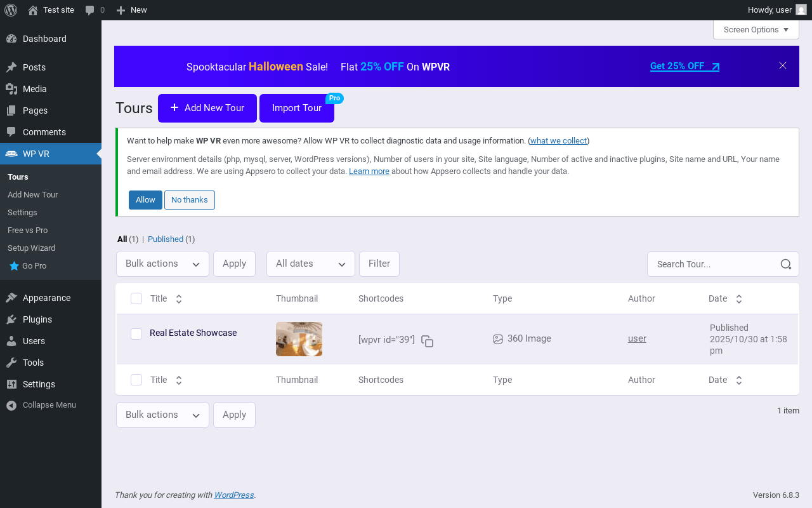The height and width of the screenshot is (508, 812).
Task: Click the arrow icon beside Get 25% OFF
Action: (x=716, y=67)
